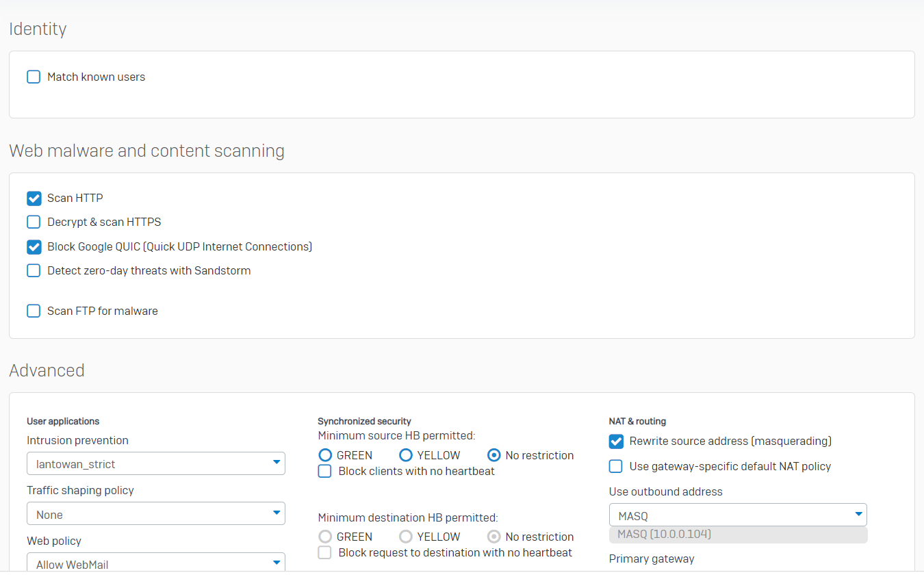Open the Web policy dropdown
The width and height of the screenshot is (924, 577).
(x=156, y=563)
